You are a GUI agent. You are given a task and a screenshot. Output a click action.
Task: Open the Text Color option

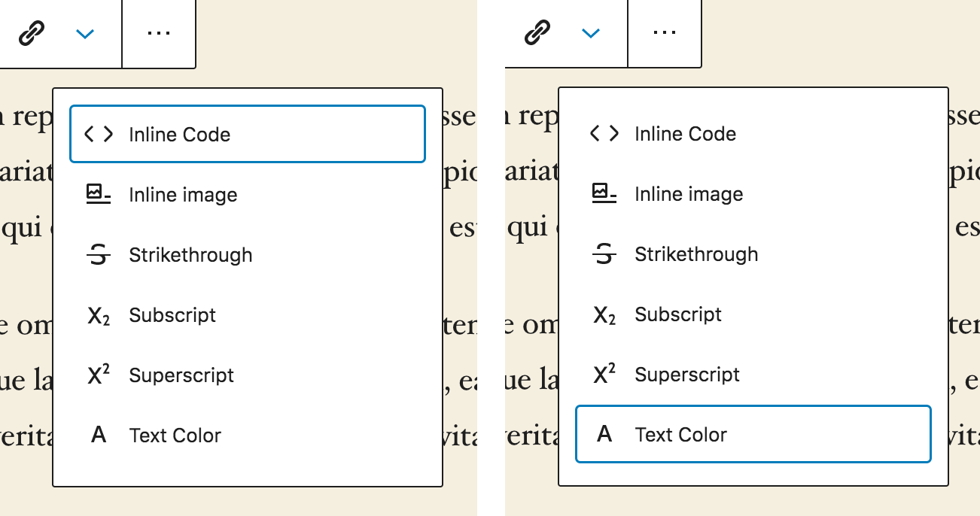point(175,435)
